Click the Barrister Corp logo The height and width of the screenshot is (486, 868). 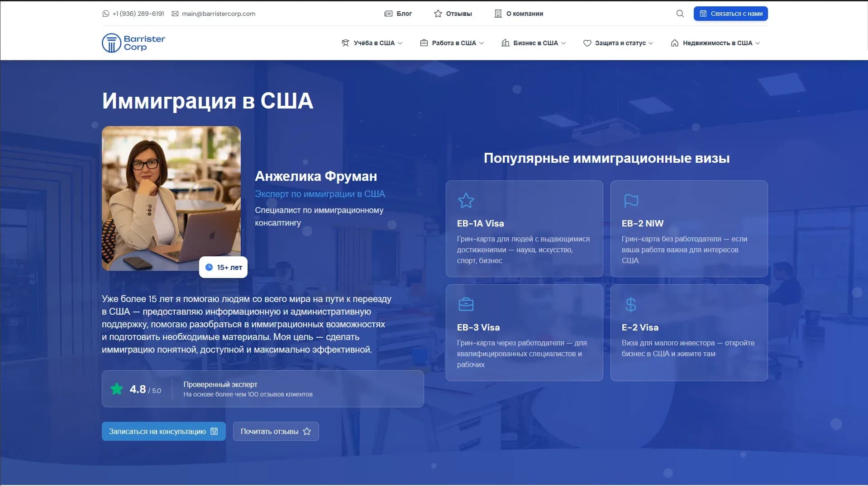pyautogui.click(x=134, y=43)
